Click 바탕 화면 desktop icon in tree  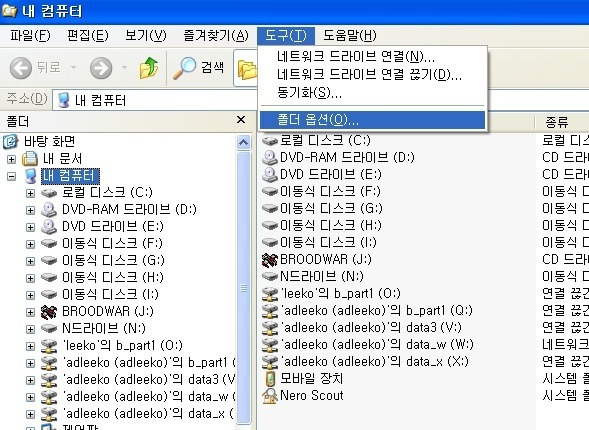click(x=11, y=142)
